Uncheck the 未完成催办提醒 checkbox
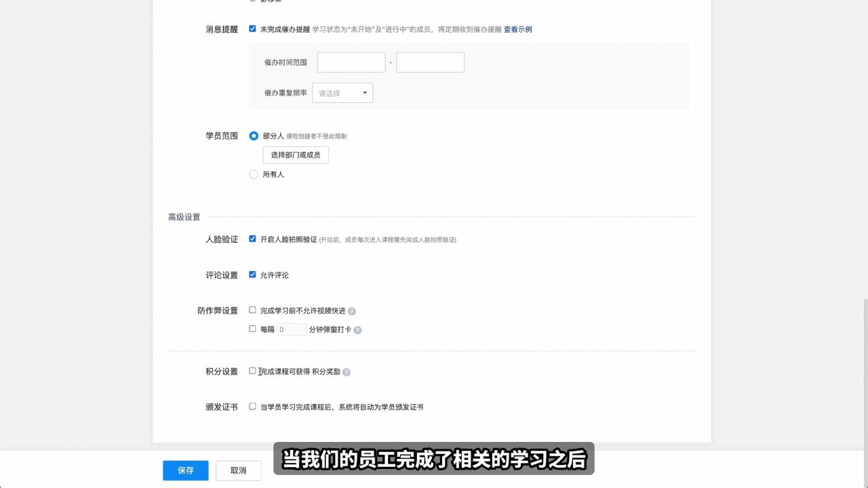The height and width of the screenshot is (488, 868). click(x=252, y=29)
